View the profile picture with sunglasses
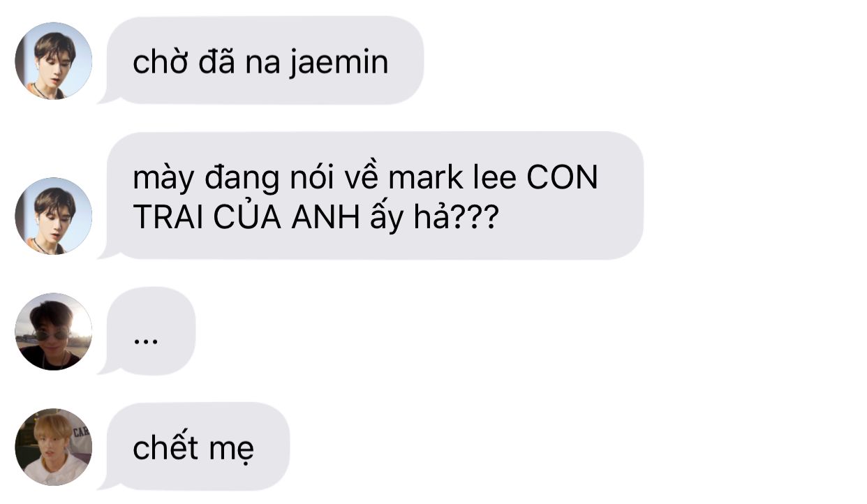 coord(53,332)
